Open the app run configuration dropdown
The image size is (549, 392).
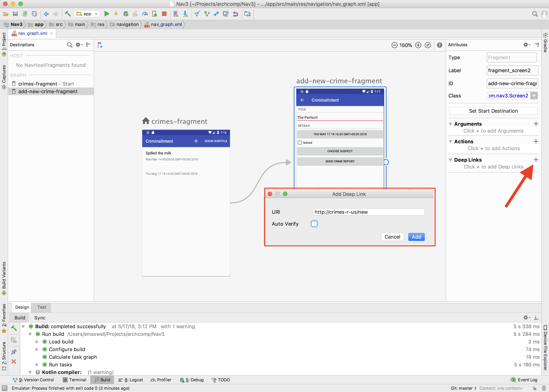point(96,14)
